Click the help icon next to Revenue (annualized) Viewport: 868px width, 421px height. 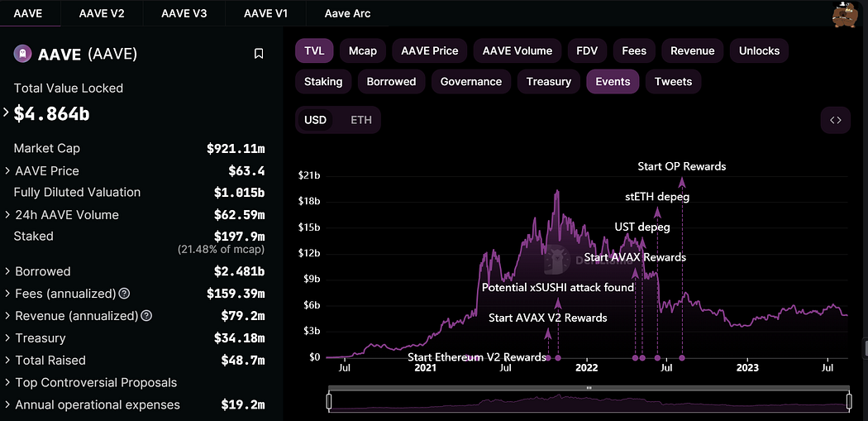(146, 316)
